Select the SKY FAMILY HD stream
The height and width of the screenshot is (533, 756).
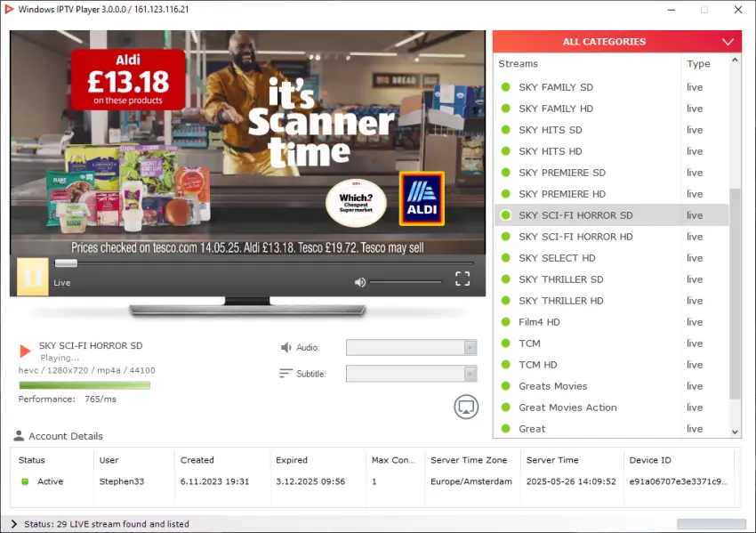(x=611, y=109)
